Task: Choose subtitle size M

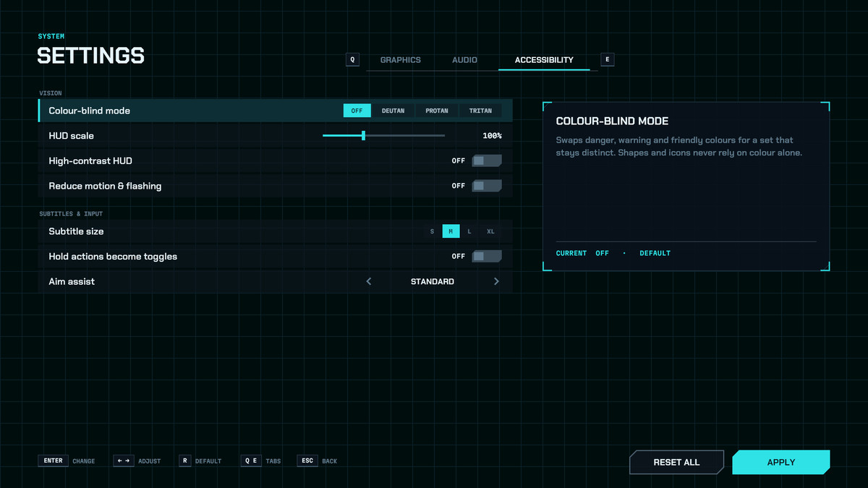Action: click(451, 231)
